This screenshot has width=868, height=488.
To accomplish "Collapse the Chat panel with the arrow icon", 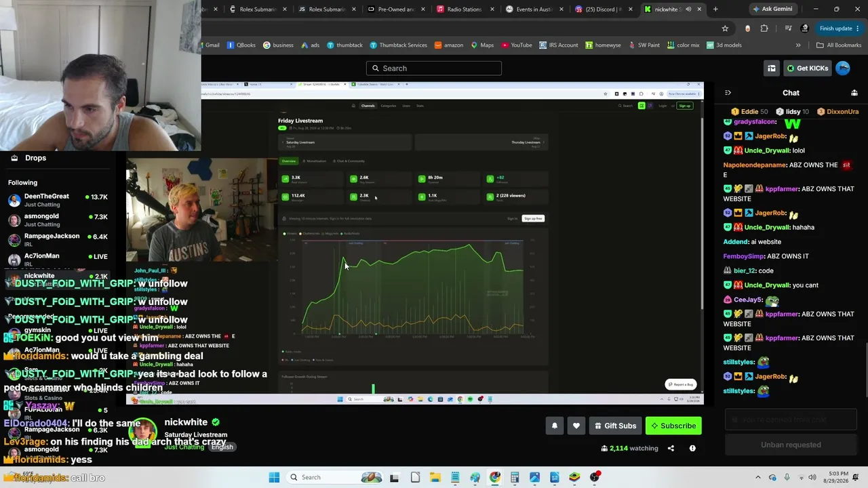I will [x=728, y=93].
